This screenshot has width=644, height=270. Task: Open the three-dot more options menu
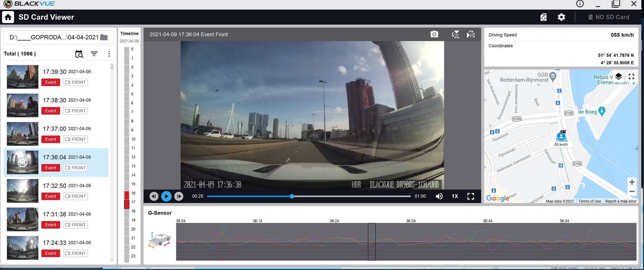coord(109,54)
